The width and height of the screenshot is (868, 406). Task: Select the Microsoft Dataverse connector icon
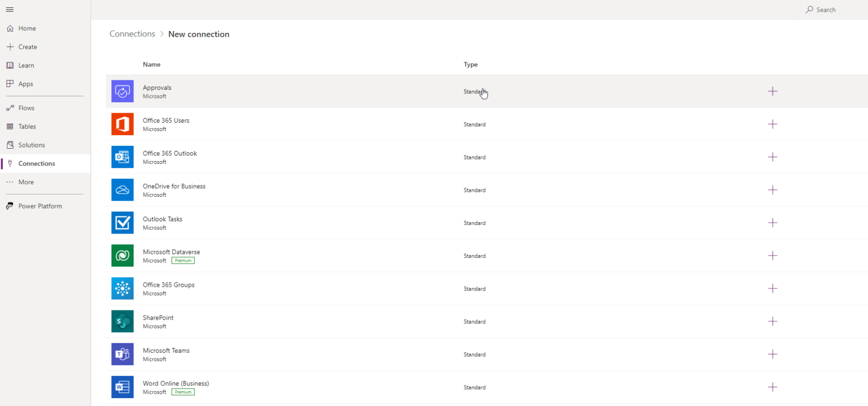pos(122,255)
